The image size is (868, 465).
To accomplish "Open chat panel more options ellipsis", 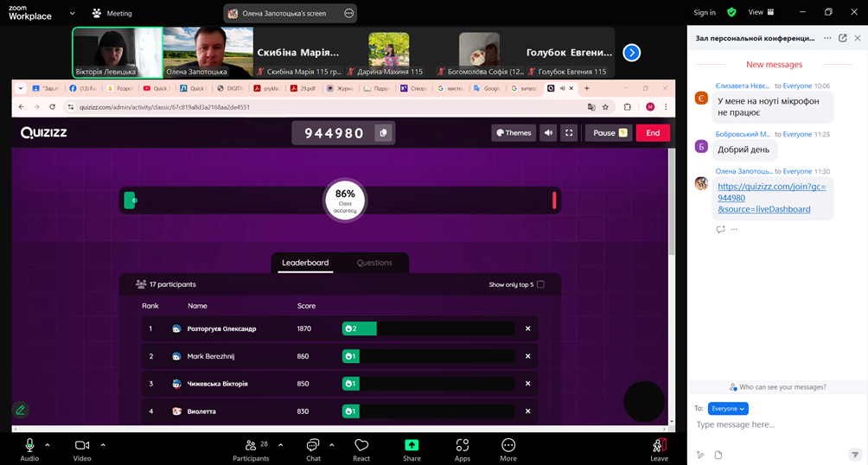I will [x=827, y=38].
